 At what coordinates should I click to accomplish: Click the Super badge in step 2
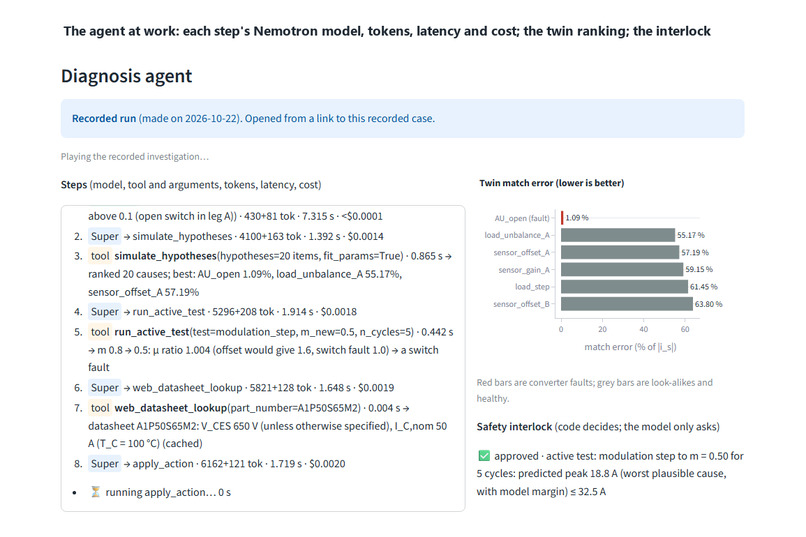[104, 236]
